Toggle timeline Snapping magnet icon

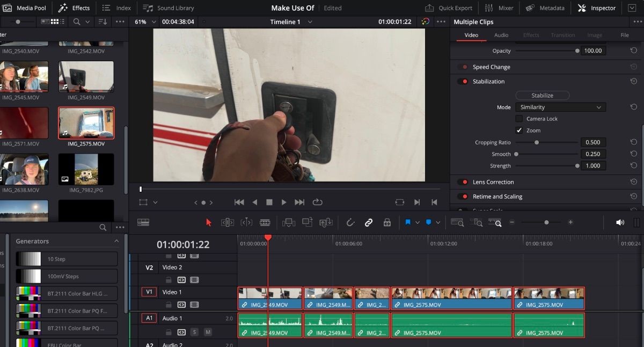[x=350, y=222]
